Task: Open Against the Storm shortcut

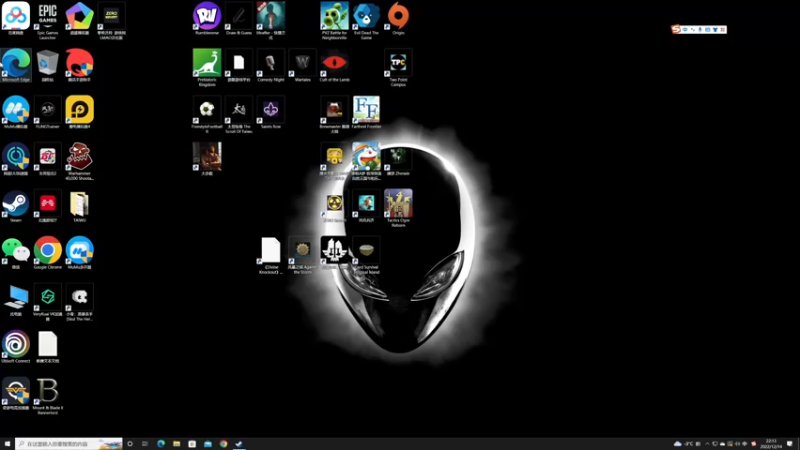Action: pos(303,256)
